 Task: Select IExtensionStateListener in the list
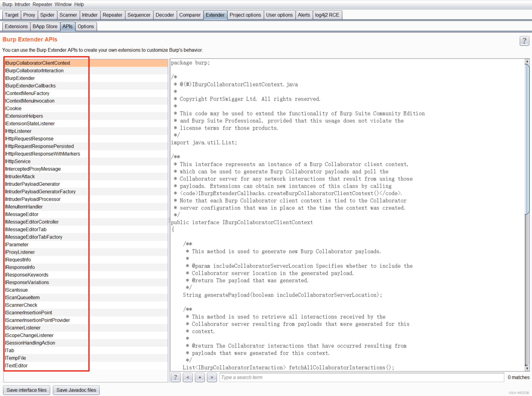[x=86, y=124]
